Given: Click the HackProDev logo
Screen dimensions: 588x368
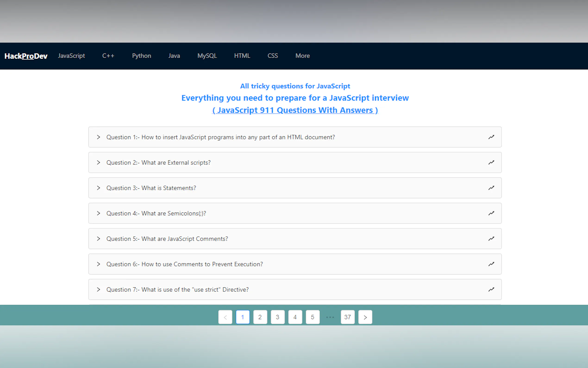Looking at the screenshot, I should click(x=26, y=56).
